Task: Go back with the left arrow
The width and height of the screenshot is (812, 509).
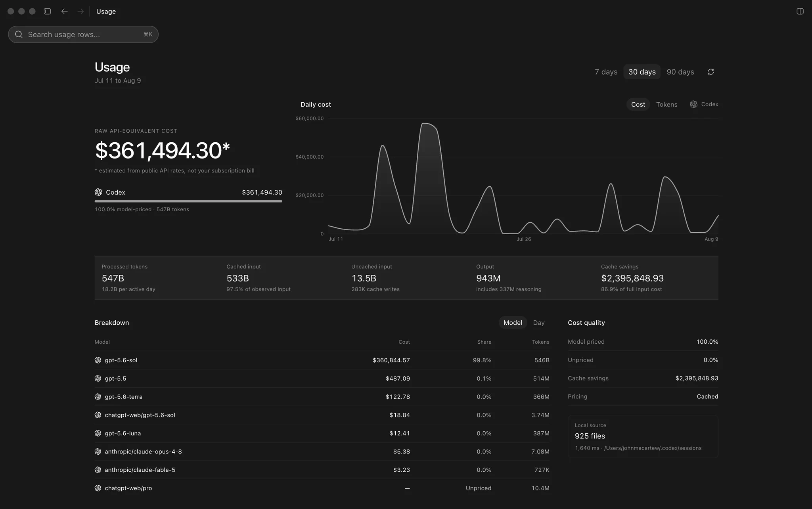Action: click(64, 11)
